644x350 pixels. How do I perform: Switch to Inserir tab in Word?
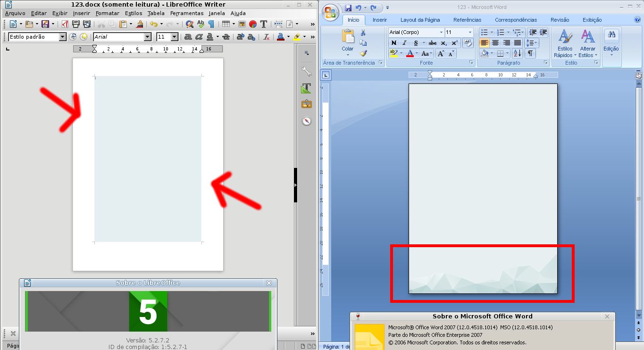pyautogui.click(x=380, y=20)
